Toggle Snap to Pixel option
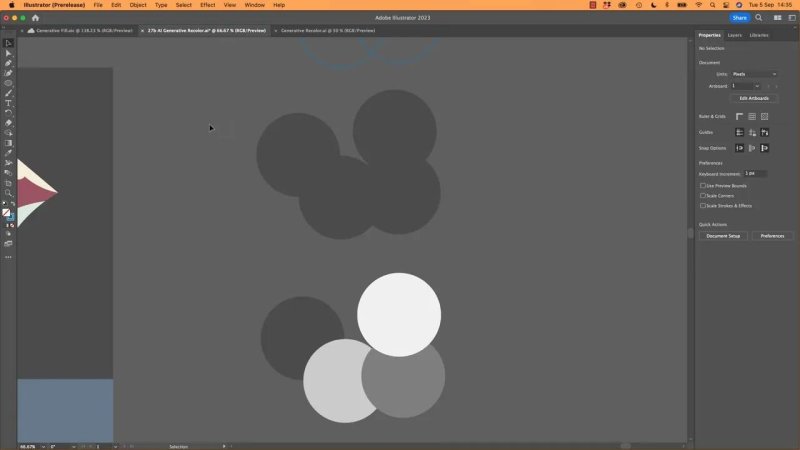Image resolution: width=800 pixels, height=450 pixels. pyautogui.click(x=752, y=148)
